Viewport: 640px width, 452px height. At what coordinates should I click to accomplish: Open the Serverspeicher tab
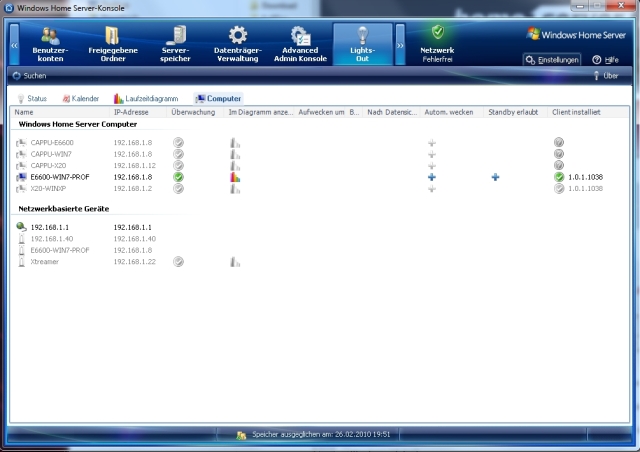click(x=176, y=44)
